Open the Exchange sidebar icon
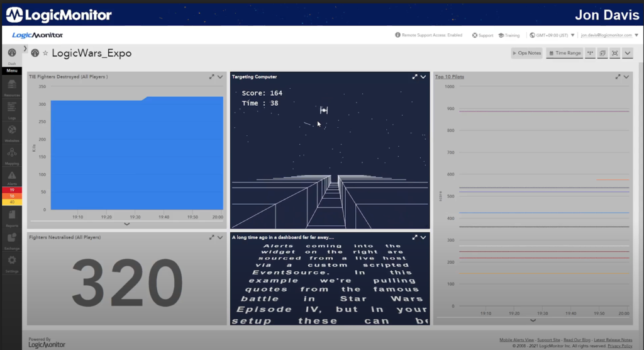 [x=12, y=241]
